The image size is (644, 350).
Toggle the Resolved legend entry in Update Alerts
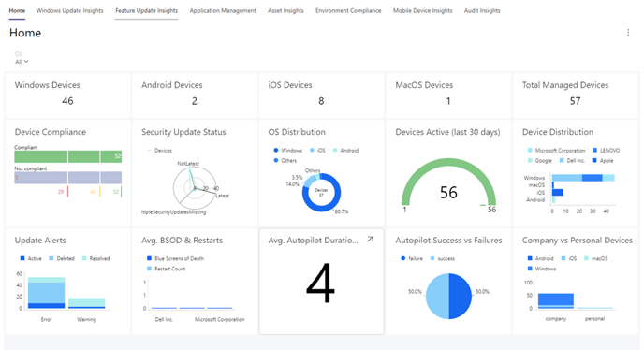95,258
